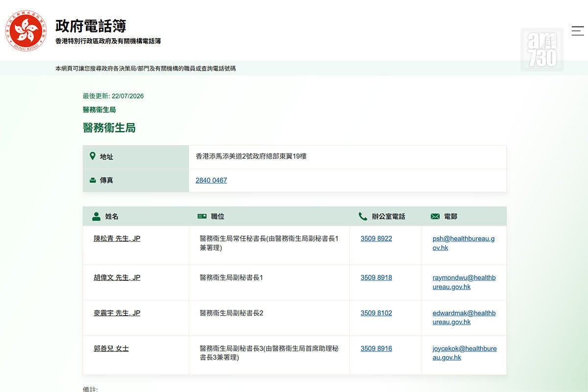Open 陳松青 先生, JP profile link

coord(117,239)
